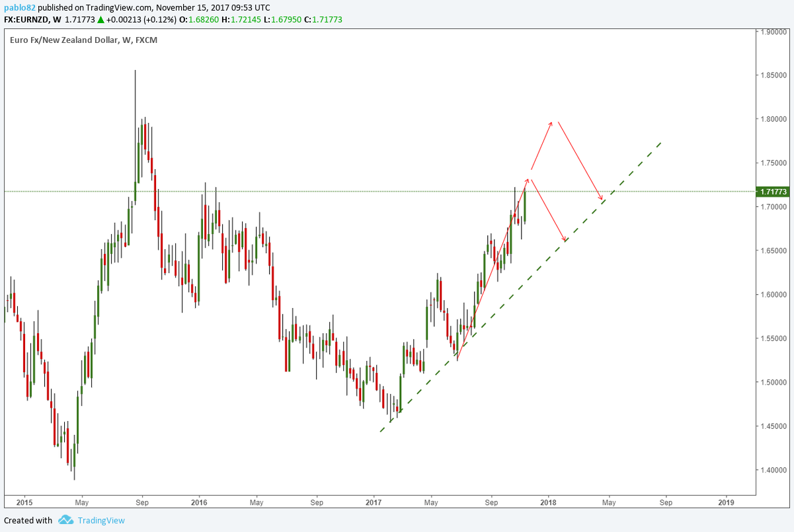
Task: Click the 2016 time axis label
Action: (x=199, y=502)
